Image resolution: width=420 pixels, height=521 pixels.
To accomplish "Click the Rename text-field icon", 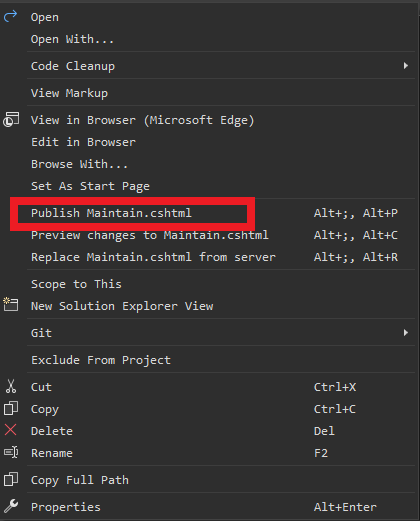I will coord(11,453).
